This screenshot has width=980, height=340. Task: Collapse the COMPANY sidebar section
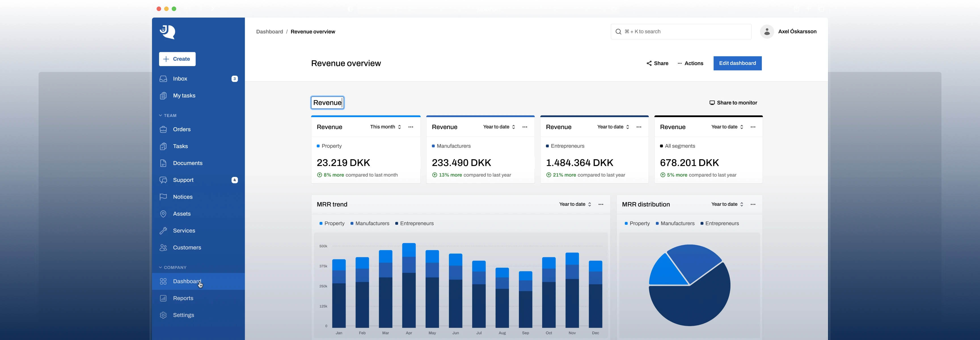point(173,267)
